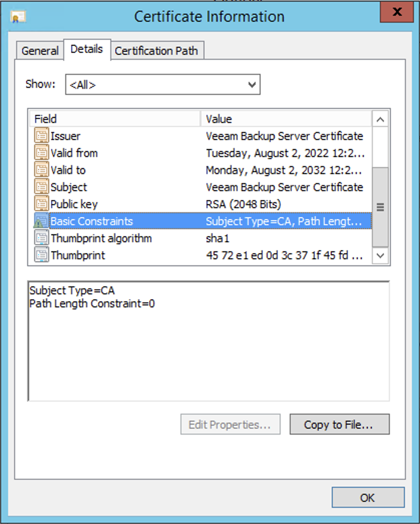
Task: Click the Tuesday, August 2, 2022 value
Action: tap(285, 153)
